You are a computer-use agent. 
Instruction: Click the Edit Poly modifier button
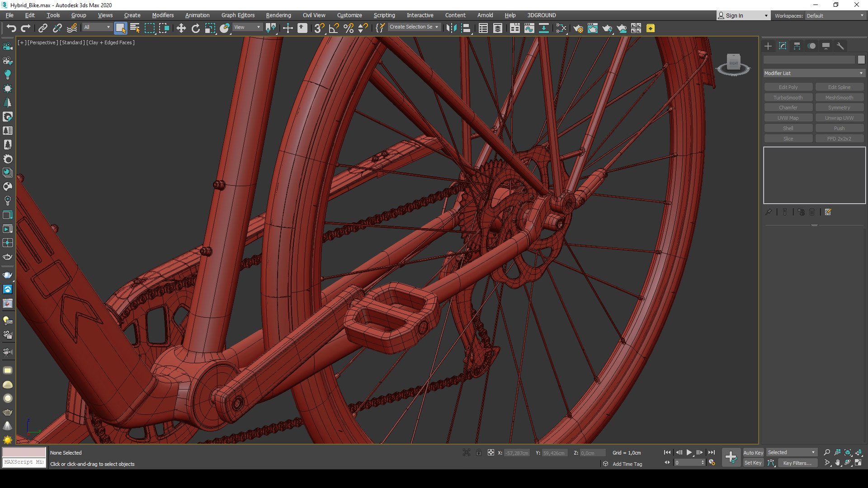[x=788, y=87]
